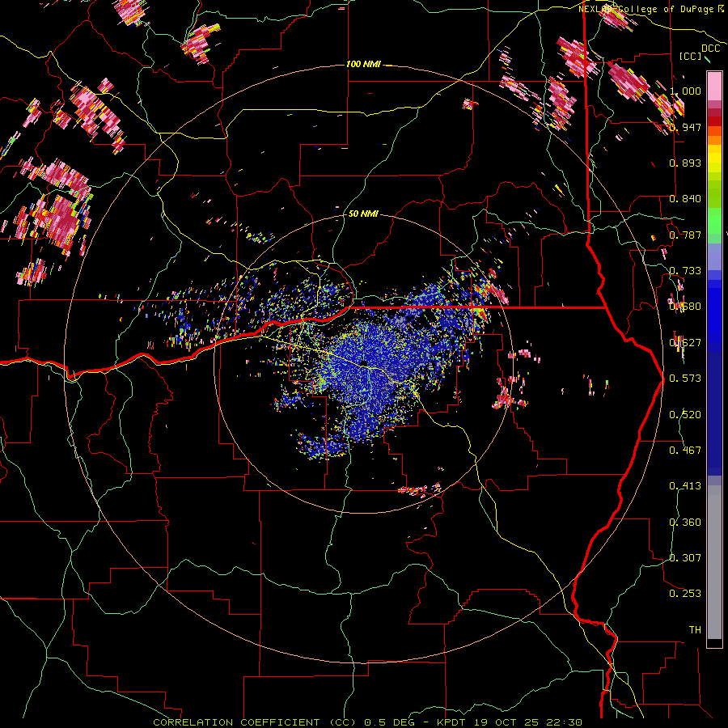The height and width of the screenshot is (728, 728).
Task: Click the TH threshold label on legend
Action: coord(695,630)
